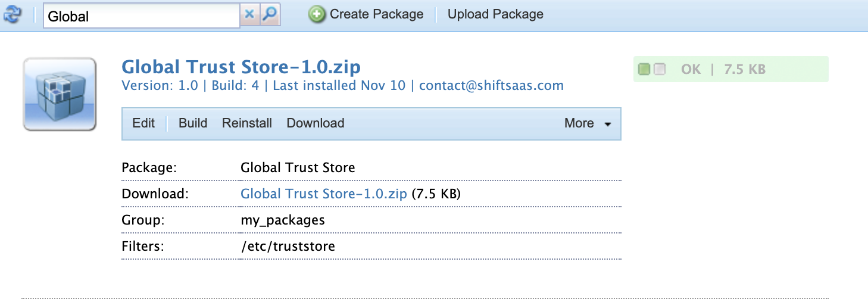The width and height of the screenshot is (868, 299).
Task: Focus the search field containing 'Global'
Action: point(141,16)
